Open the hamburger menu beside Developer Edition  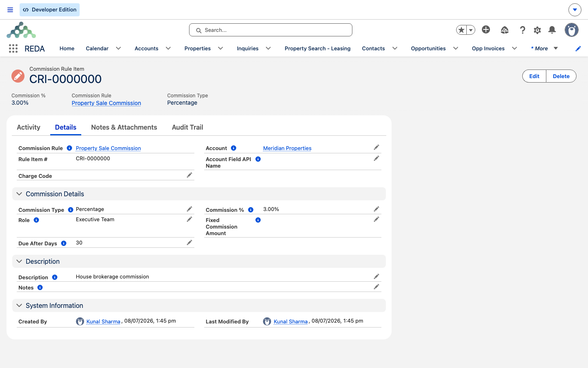pos(10,10)
